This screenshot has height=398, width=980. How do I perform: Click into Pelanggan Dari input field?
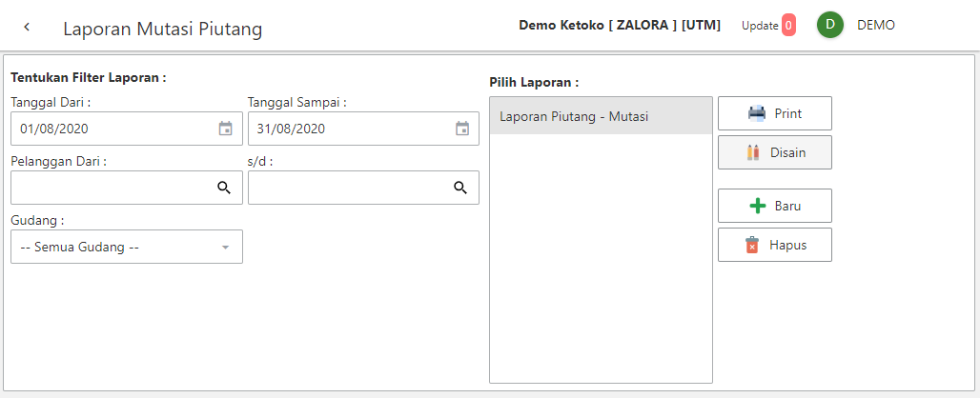110,188
